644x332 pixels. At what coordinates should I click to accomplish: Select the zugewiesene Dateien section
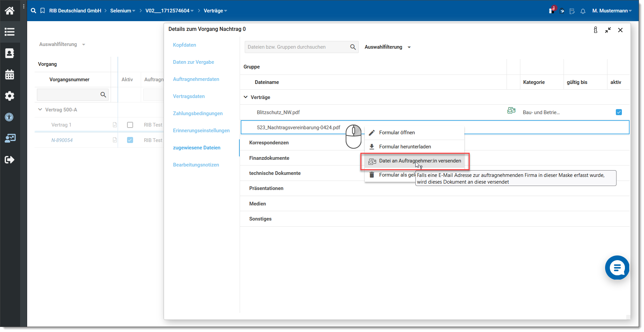(x=196, y=148)
